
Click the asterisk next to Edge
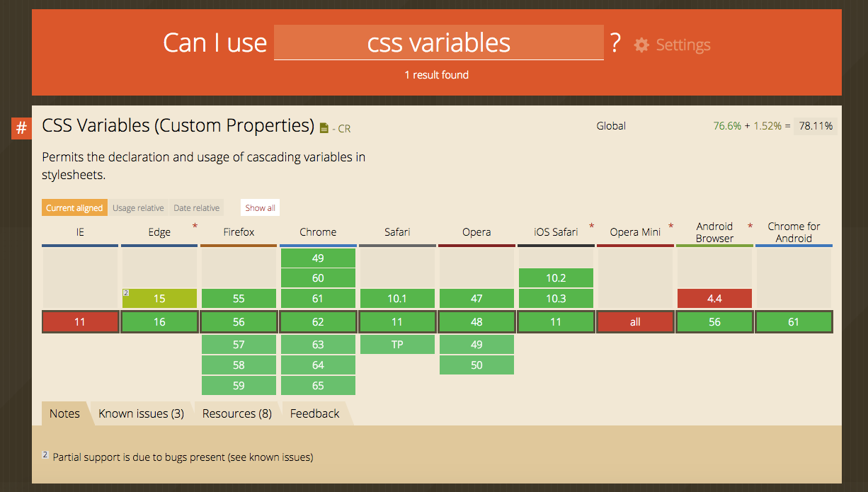point(195,227)
